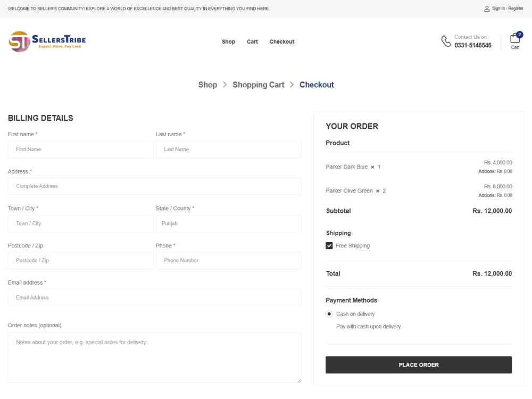
Task: Click the Parker Olive Green product name
Action: pos(349,190)
